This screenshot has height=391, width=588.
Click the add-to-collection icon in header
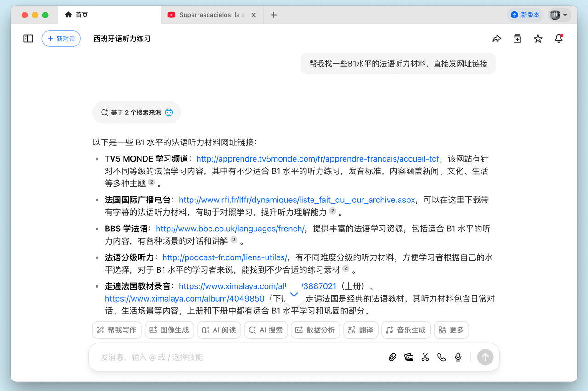coord(517,39)
